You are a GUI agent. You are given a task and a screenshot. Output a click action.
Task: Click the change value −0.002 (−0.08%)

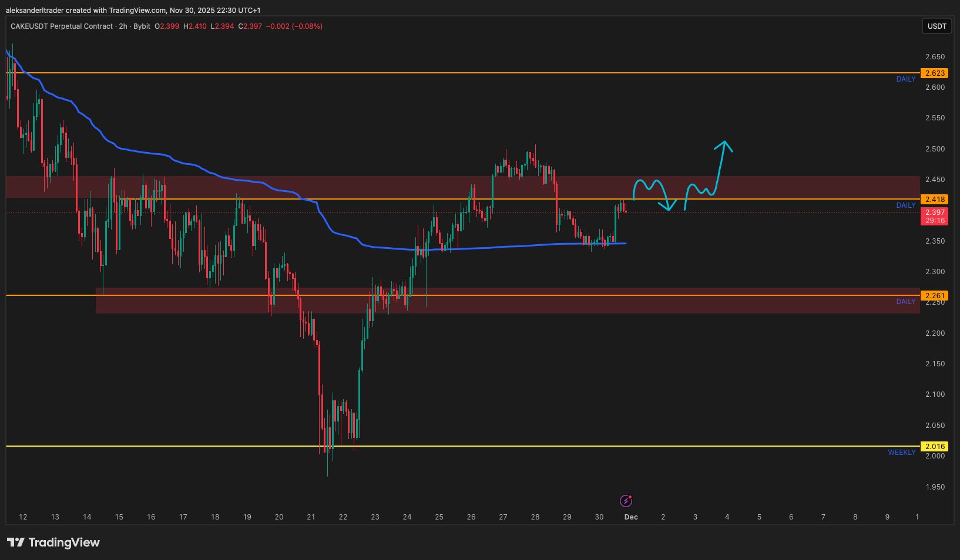pos(294,26)
